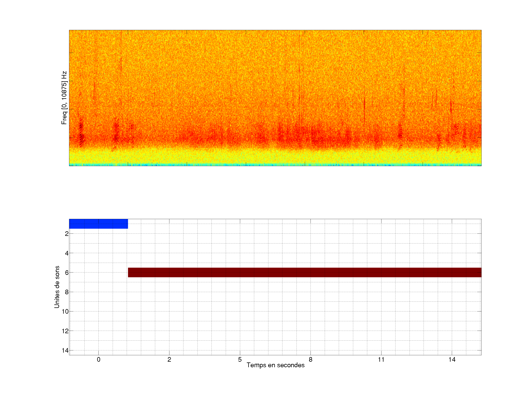Click the y-axis tick label '14'
Viewport: 532px width, 399px height.
tap(65, 350)
